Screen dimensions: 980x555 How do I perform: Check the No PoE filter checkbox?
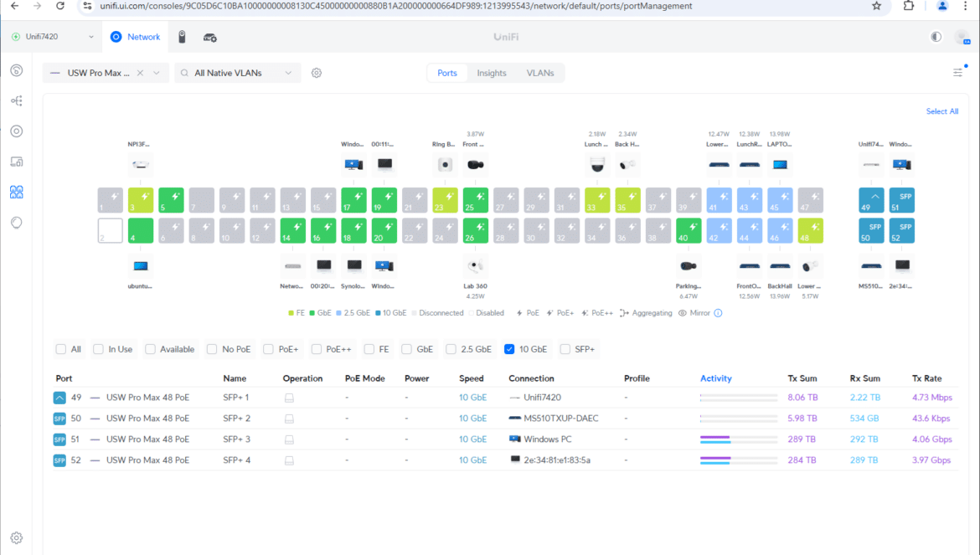pyautogui.click(x=212, y=349)
